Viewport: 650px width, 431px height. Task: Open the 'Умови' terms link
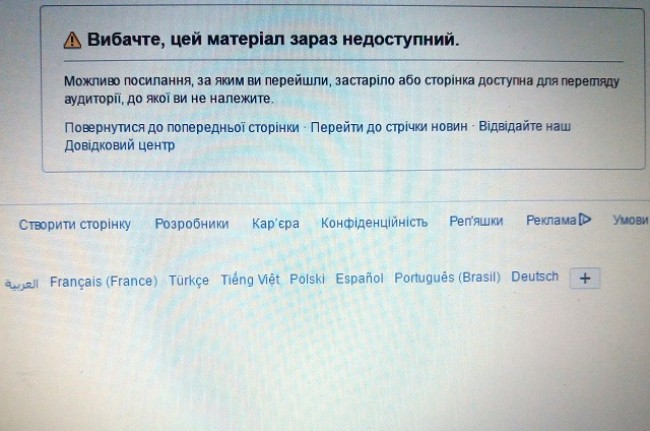click(630, 220)
